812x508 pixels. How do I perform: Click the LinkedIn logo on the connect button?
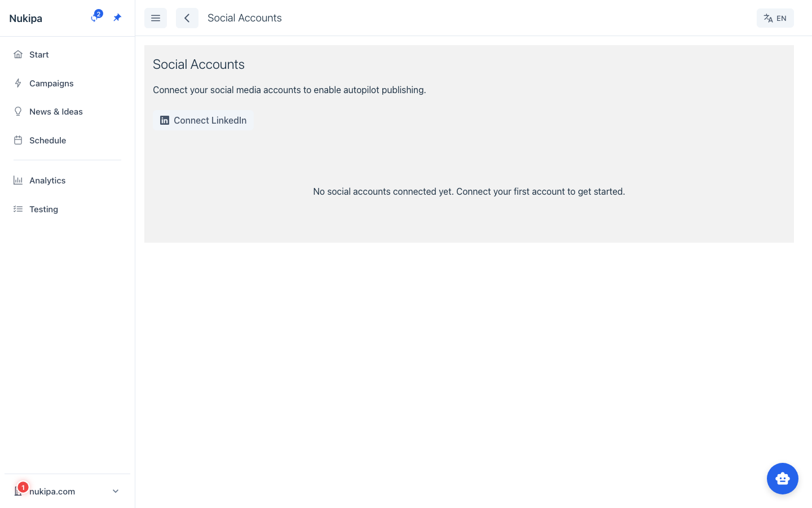point(165,120)
